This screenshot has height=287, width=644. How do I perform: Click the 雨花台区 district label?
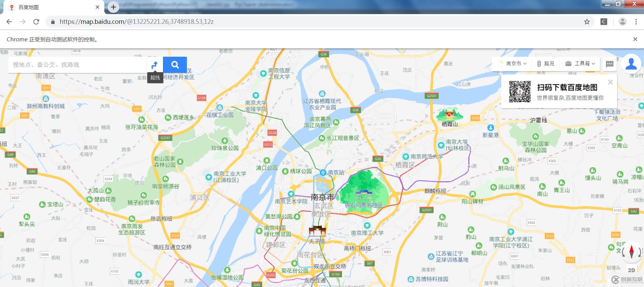(x=311, y=255)
